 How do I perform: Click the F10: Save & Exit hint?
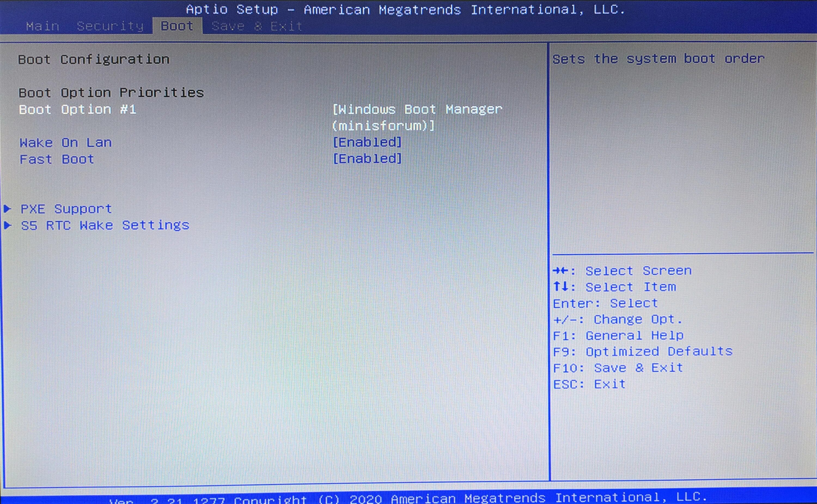pos(618,368)
